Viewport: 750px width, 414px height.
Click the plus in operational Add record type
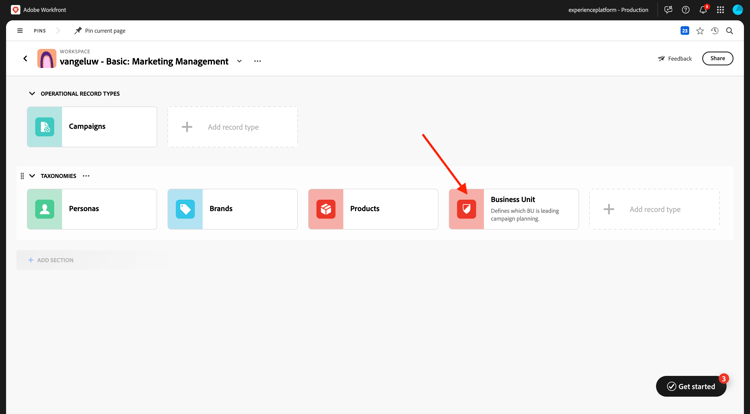click(x=187, y=127)
